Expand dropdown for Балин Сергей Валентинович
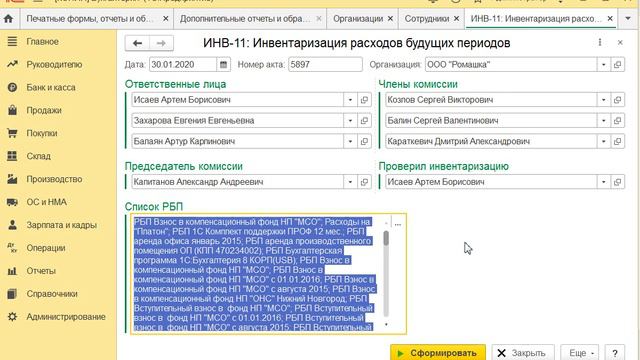This screenshot has width=640, height=360. pos(604,120)
